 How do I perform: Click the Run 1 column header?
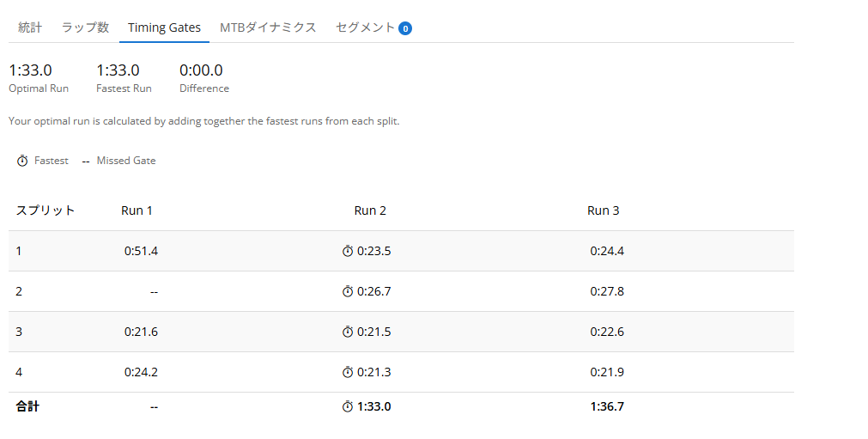pos(137,210)
